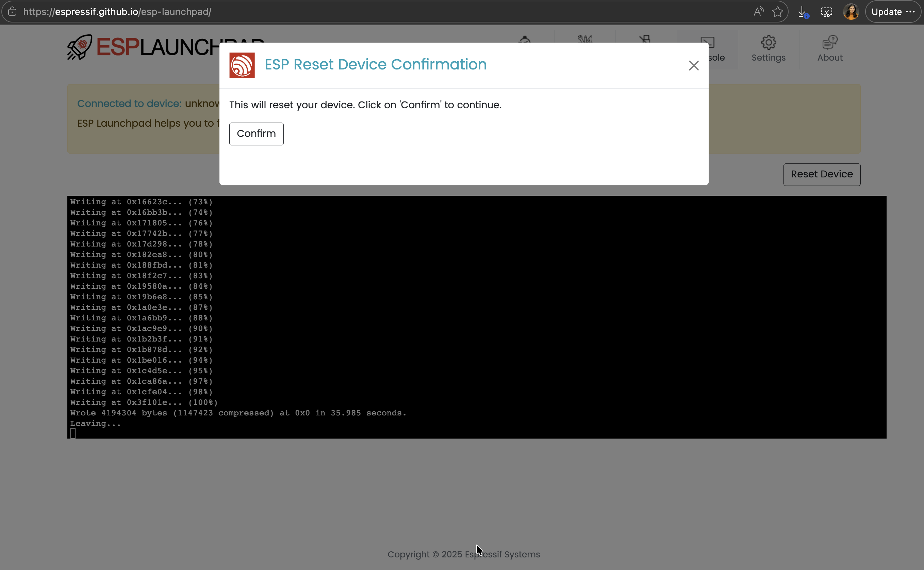924x570 pixels.
Task: Click console line 'Writing at 0x1cfe04... (98%)'
Action: [141, 392]
